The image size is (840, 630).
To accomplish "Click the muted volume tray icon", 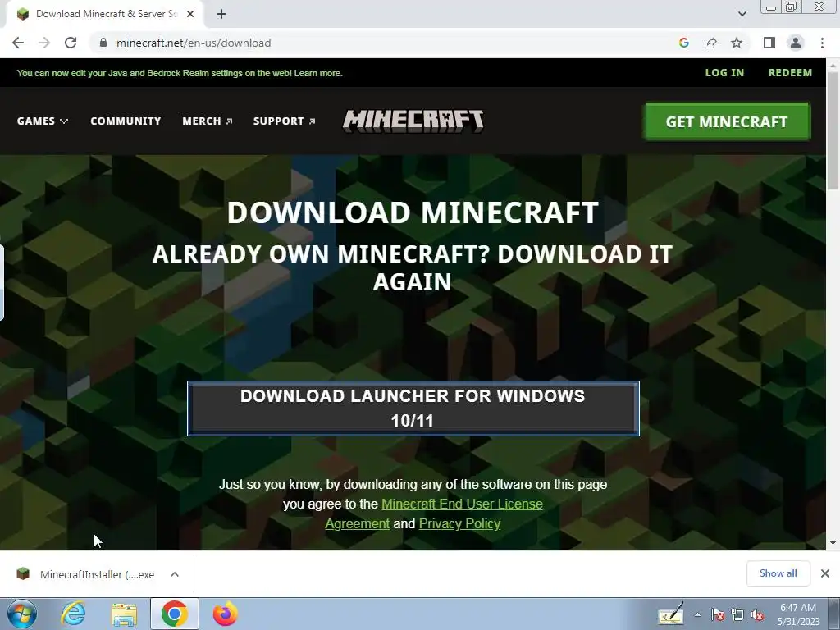I will (757, 615).
